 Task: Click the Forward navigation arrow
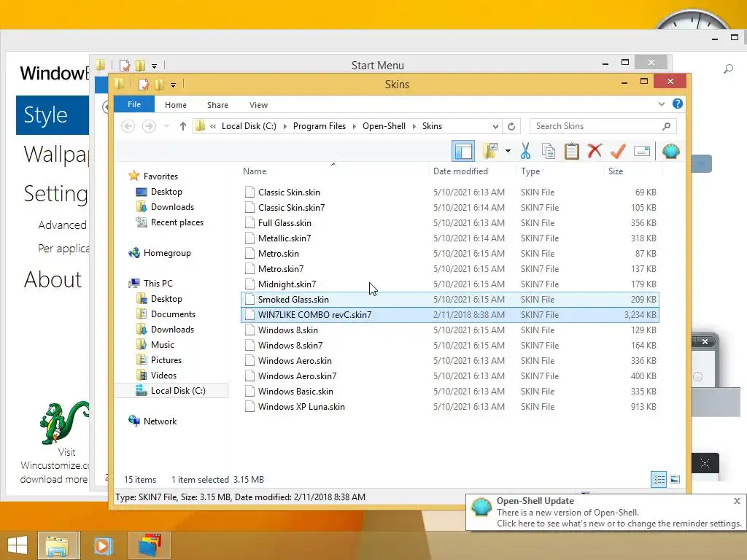coord(149,126)
